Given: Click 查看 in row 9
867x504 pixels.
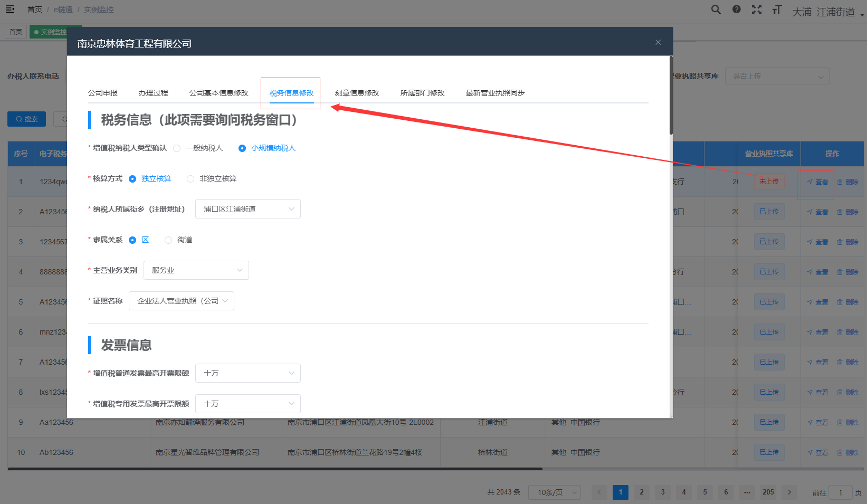Looking at the screenshot, I should point(817,422).
